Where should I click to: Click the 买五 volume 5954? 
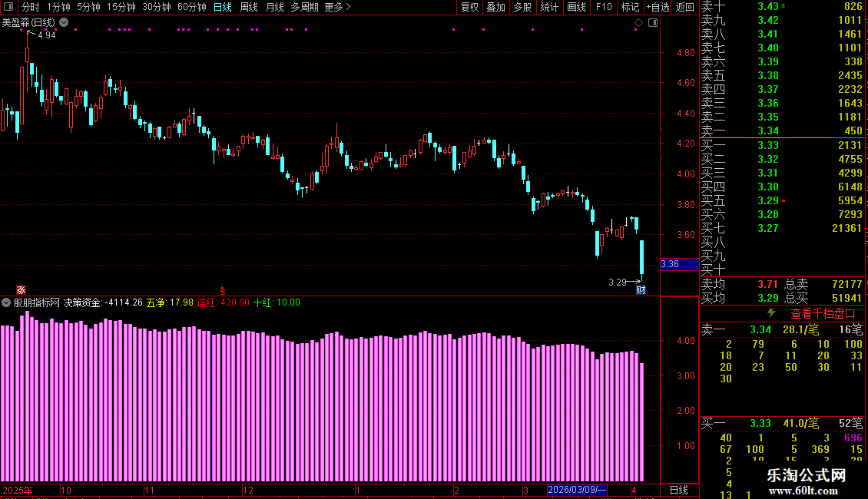(850, 200)
